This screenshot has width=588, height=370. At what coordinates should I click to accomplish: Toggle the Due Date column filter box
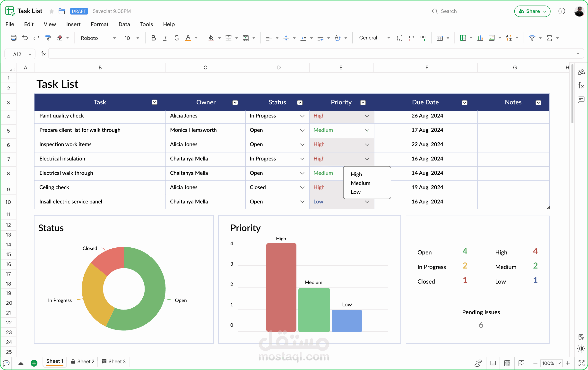pos(464,102)
